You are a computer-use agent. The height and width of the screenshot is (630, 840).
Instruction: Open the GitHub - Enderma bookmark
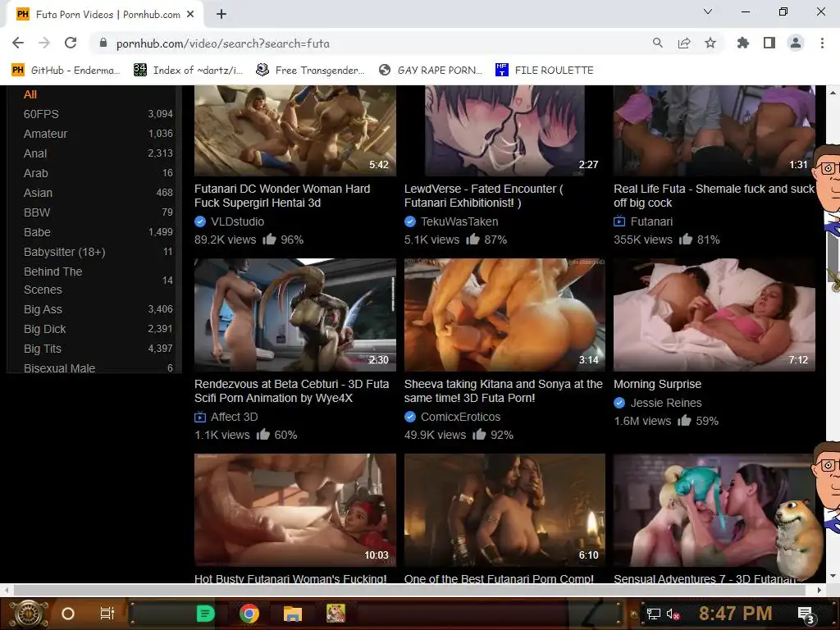point(66,71)
